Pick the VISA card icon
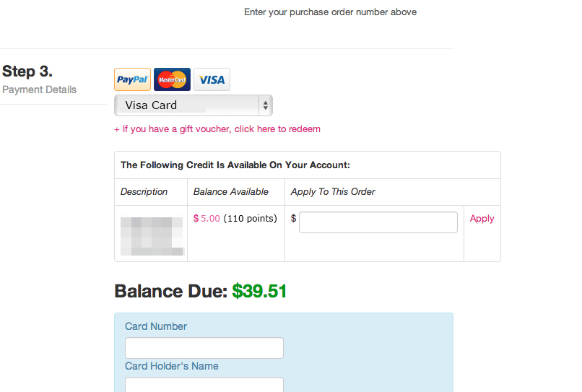 212,79
